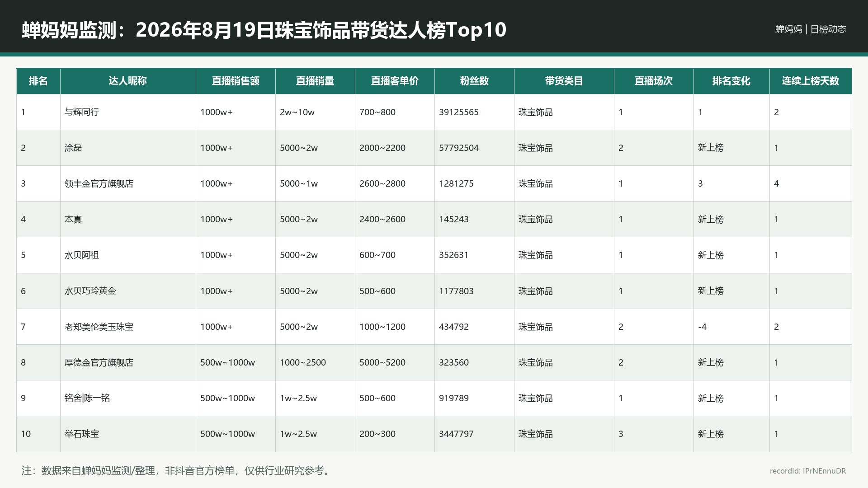The width and height of the screenshot is (868, 488).
Task: Click 新上榜 in 涂磊 row
Action: click(711, 148)
